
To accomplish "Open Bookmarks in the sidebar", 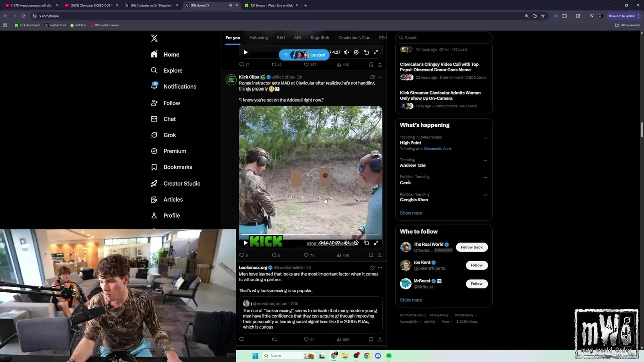I will (x=172, y=167).
